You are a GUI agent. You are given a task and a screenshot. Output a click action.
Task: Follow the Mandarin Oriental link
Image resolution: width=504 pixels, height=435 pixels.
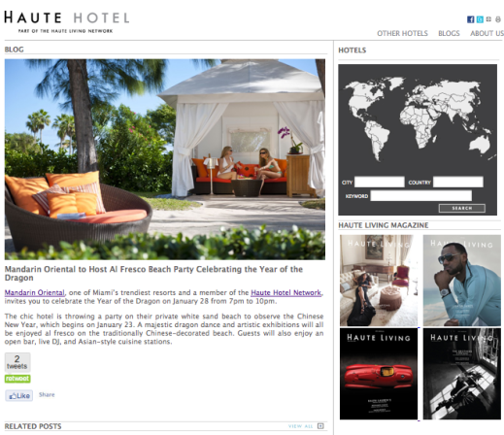[35, 292]
